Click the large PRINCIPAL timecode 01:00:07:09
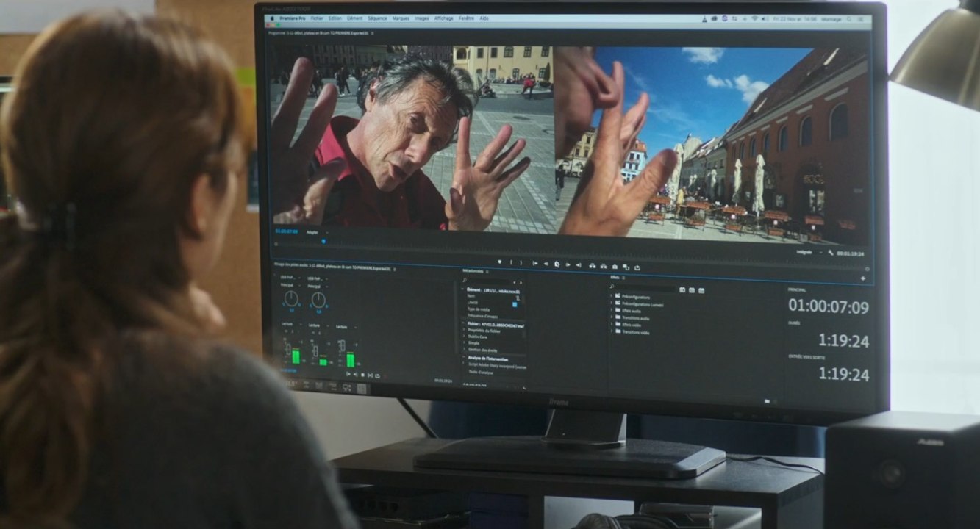The height and width of the screenshot is (529, 980). coord(829,306)
